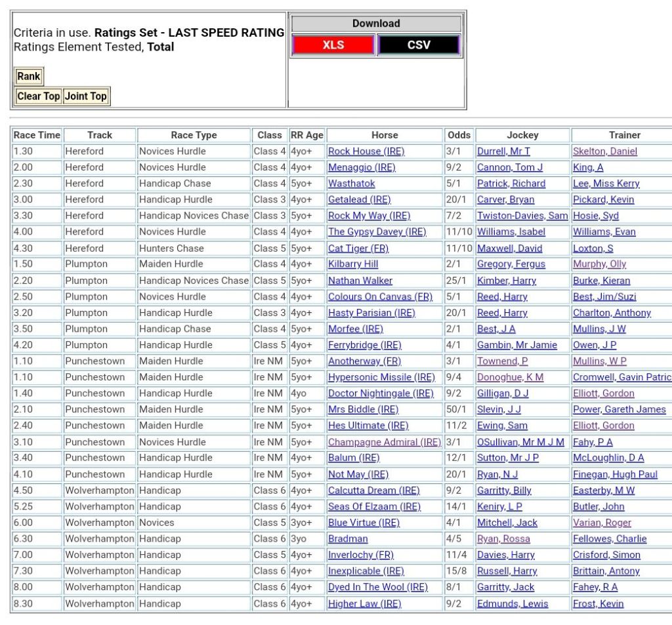The height and width of the screenshot is (625, 672).
Task: Open trainer Elliott, Gordon in 1.40 row
Action: [603, 393]
